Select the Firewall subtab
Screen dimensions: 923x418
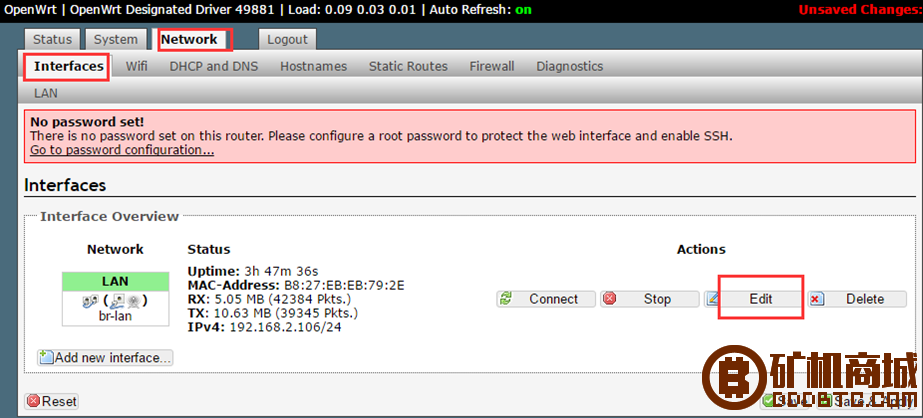pos(492,67)
